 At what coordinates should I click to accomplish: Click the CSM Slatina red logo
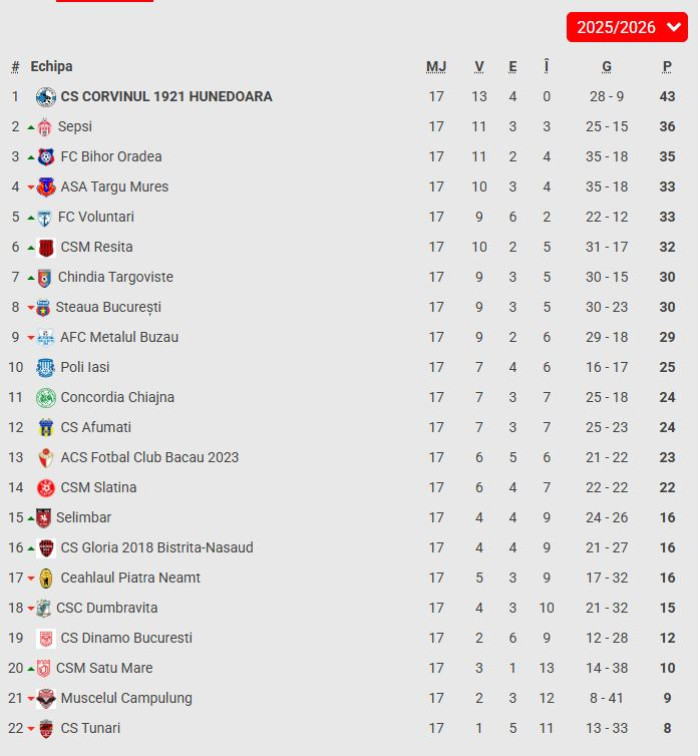pyautogui.click(x=45, y=488)
